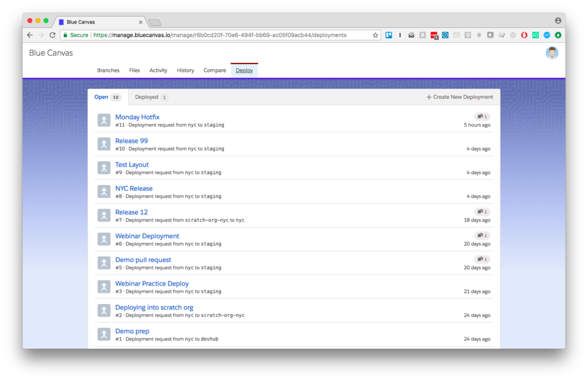Click the deployment icon beside NYC Release

pyautogui.click(x=104, y=192)
